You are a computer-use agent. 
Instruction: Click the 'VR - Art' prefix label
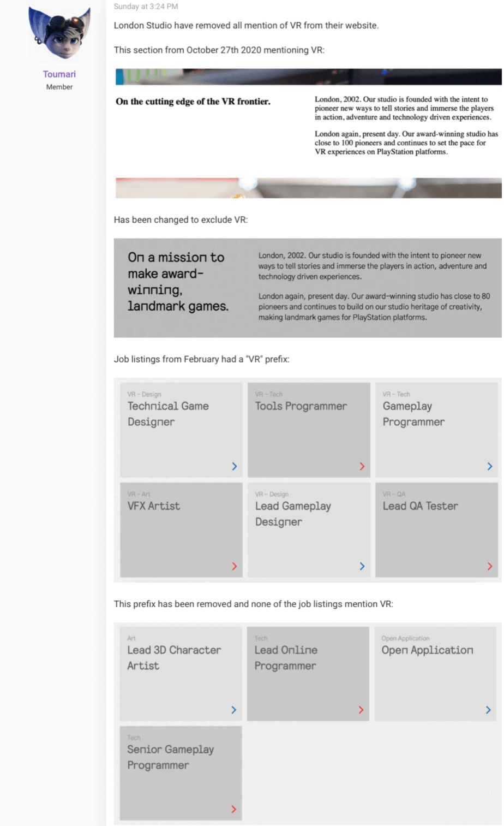pos(139,494)
